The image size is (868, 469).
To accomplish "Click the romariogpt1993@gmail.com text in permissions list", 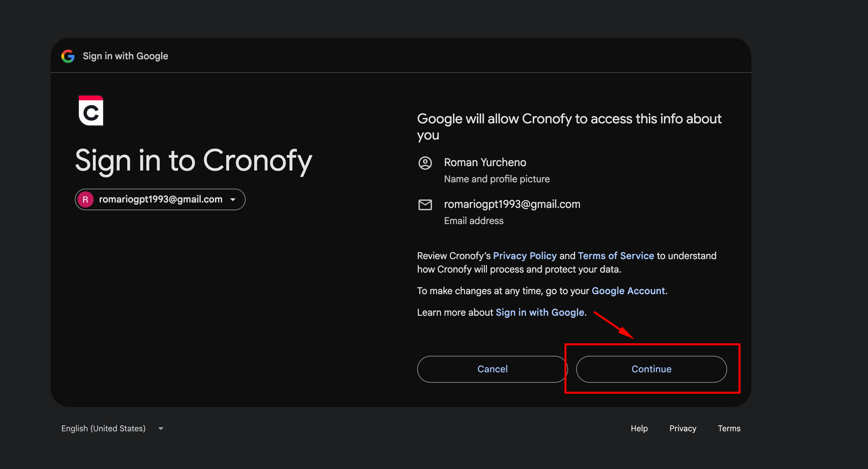I will tap(512, 204).
